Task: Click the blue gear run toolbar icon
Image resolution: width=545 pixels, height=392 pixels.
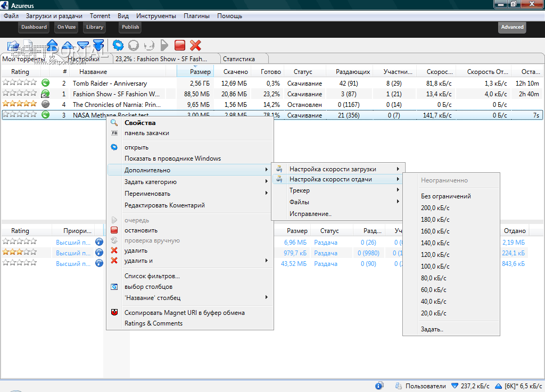Action: 118,45
